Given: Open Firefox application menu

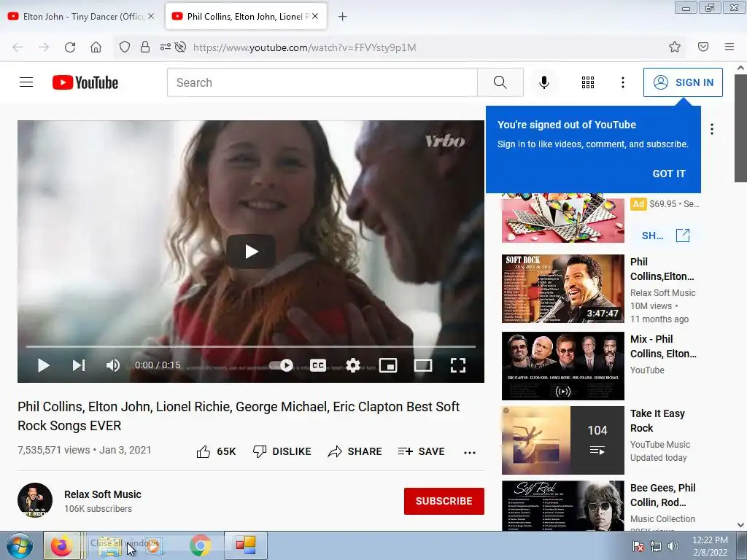Looking at the screenshot, I should click(729, 47).
